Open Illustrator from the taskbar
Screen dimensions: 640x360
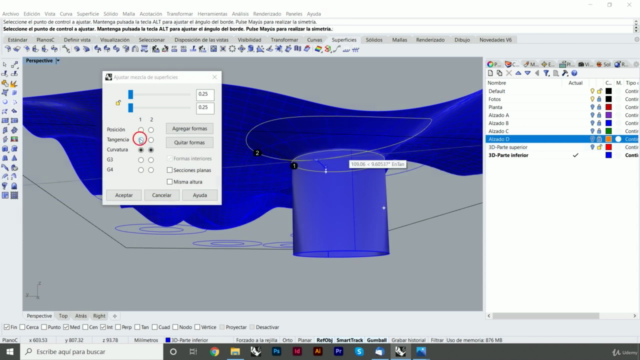click(x=318, y=351)
